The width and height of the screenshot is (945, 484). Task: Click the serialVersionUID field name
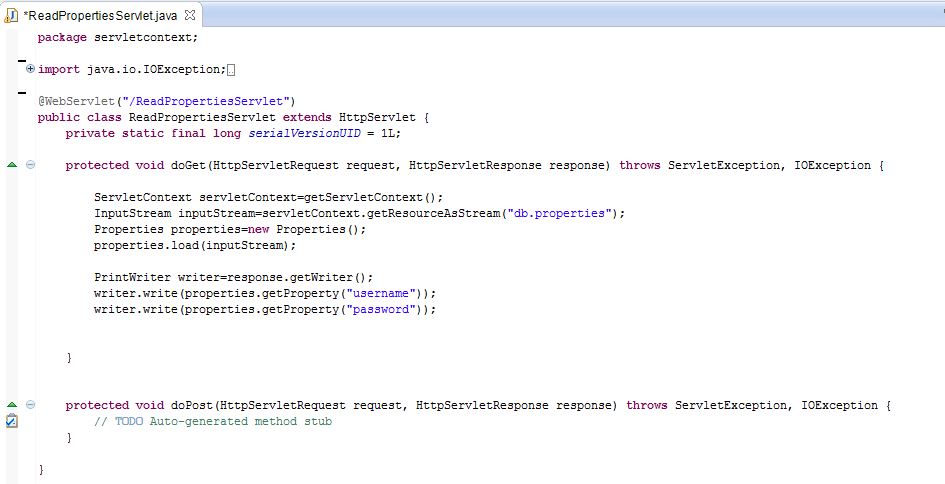point(290,133)
